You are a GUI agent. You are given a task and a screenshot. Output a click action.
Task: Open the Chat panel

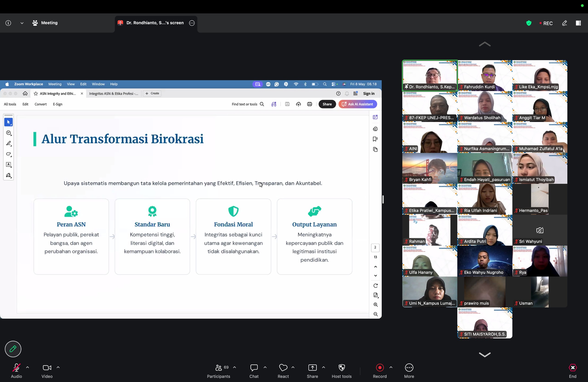tap(254, 371)
